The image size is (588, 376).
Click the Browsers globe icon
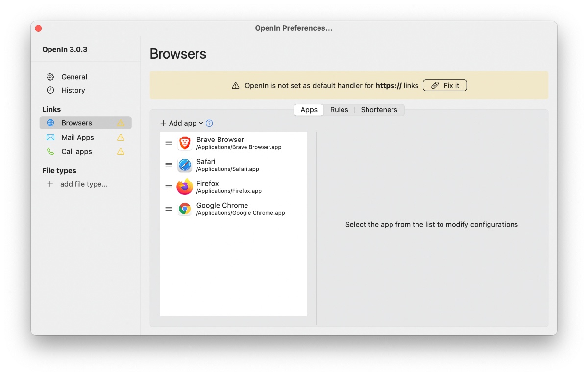click(x=50, y=123)
